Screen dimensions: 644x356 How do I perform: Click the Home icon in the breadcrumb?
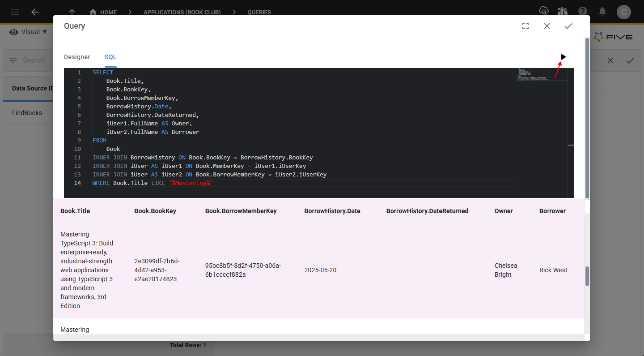click(93, 12)
